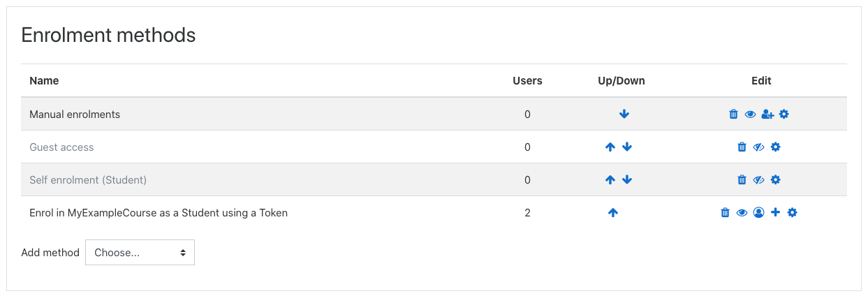
Task: Disable Token enrolment using eye icon
Action: coord(742,212)
